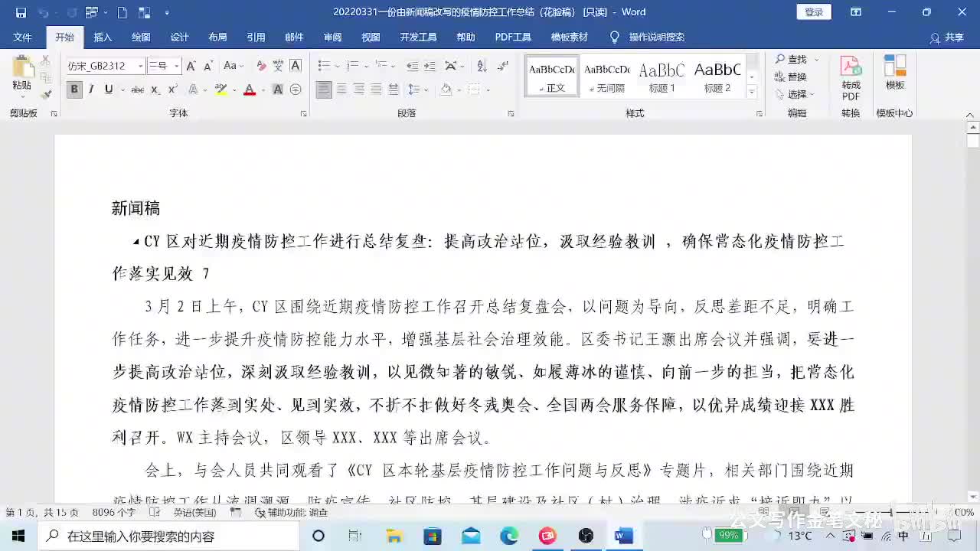The width and height of the screenshot is (980, 551).
Task: Expand the numbered list dropdown arrow
Action: pos(366,67)
